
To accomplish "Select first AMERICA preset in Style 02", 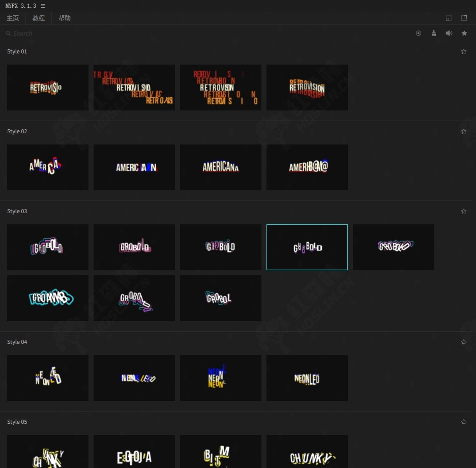I will tap(48, 167).
